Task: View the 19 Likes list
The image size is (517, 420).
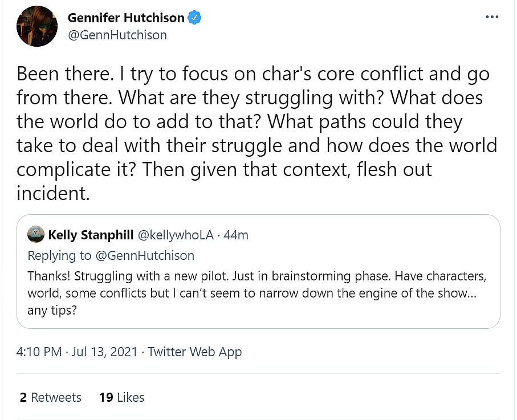Action: (x=121, y=397)
